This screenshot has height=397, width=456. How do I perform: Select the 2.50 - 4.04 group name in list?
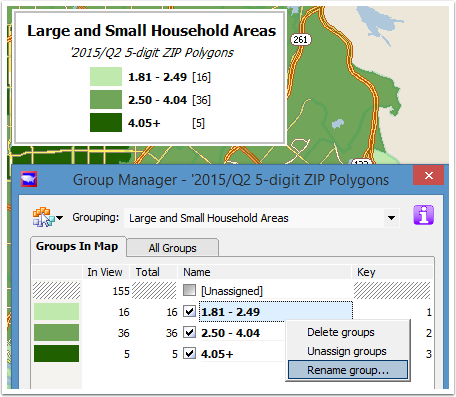pos(230,333)
